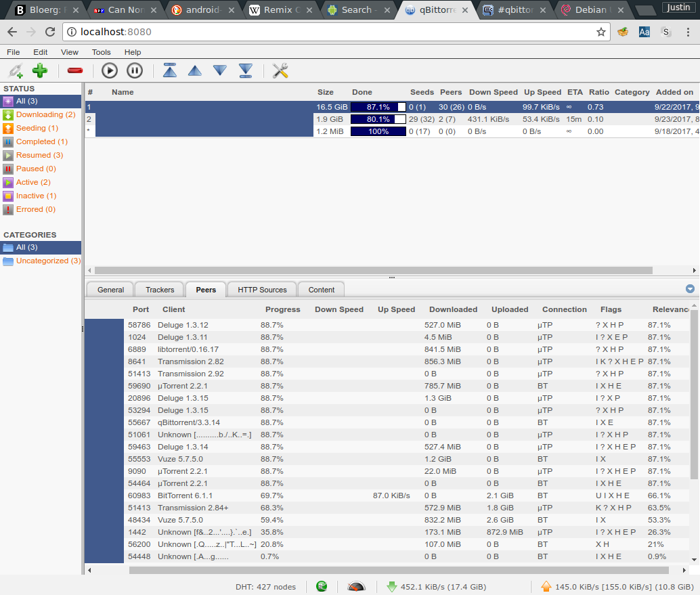
Task: Open the File menu
Action: (x=14, y=52)
